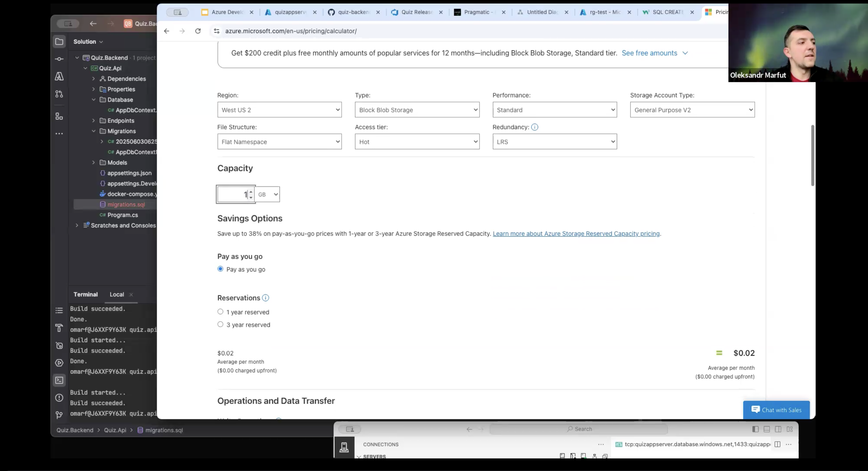868x471 pixels.
Task: Click the Reservations info icon
Action: click(266, 298)
